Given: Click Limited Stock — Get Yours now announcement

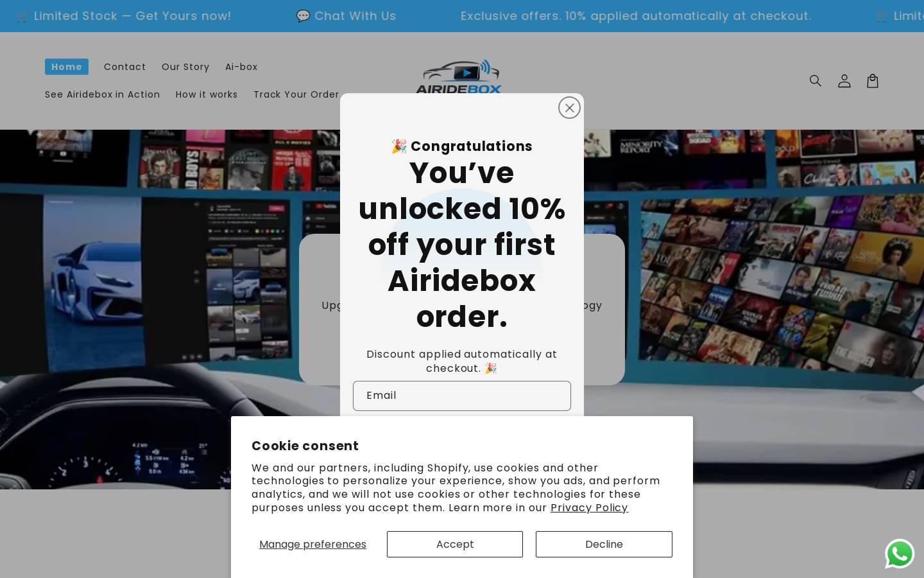Looking at the screenshot, I should pyautogui.click(x=124, y=15).
